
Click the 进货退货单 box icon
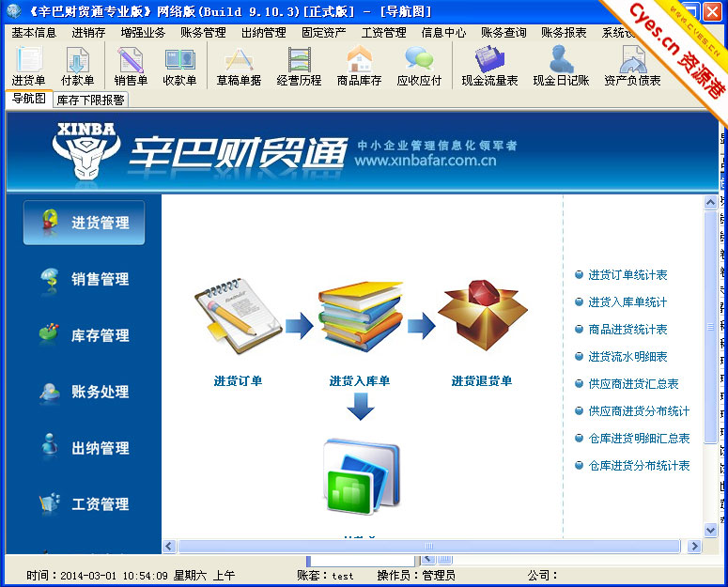click(x=483, y=315)
